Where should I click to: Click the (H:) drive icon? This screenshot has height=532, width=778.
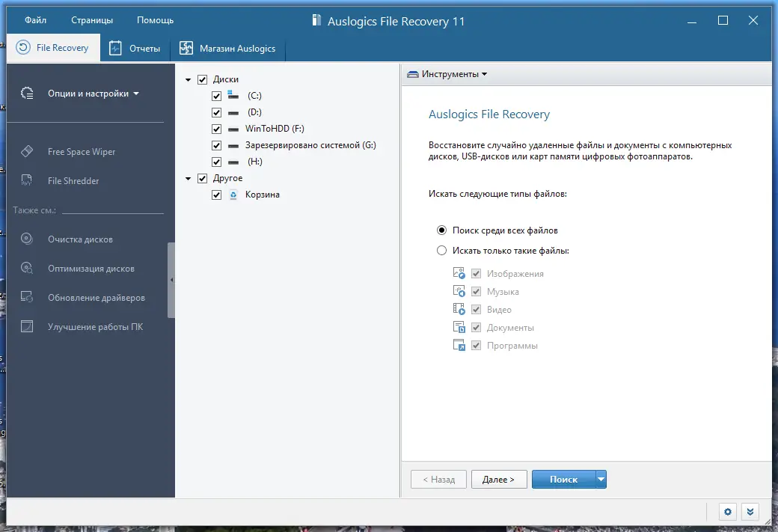pyautogui.click(x=233, y=162)
